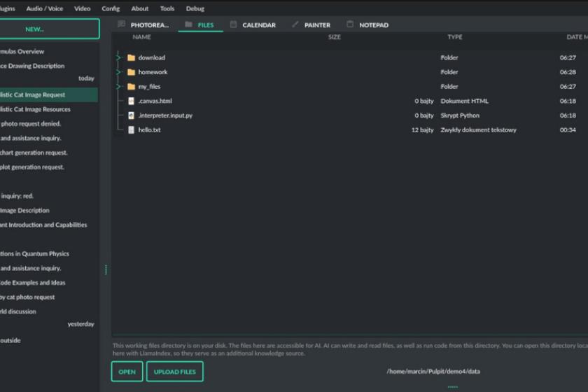
Task: Select the hello.txt file name
Action: [x=149, y=129]
